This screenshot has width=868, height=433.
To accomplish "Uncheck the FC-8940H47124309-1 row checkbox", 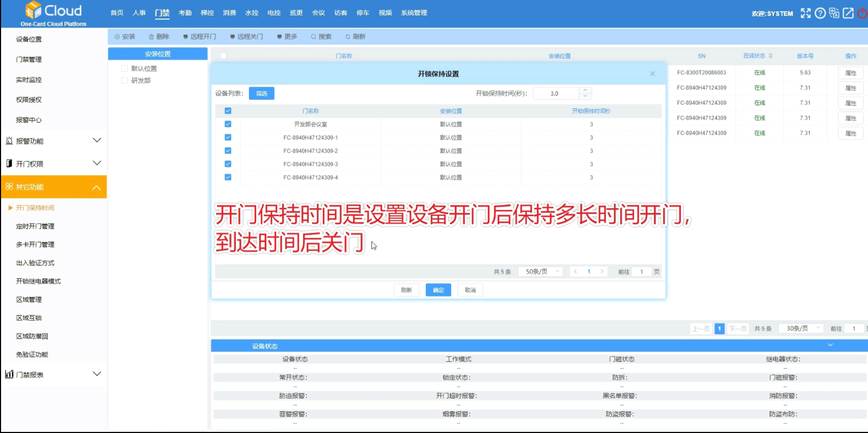I will (228, 137).
